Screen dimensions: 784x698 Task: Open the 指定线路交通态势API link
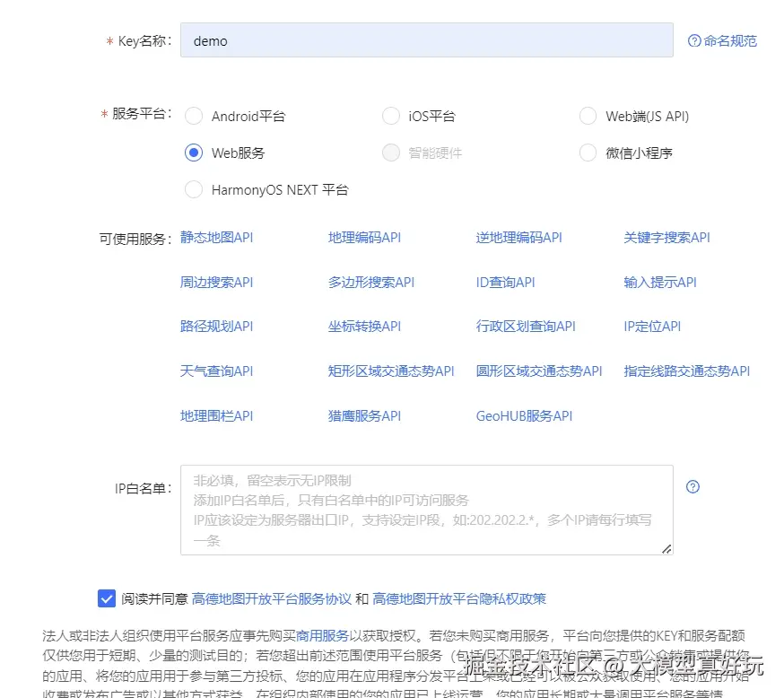coord(687,371)
